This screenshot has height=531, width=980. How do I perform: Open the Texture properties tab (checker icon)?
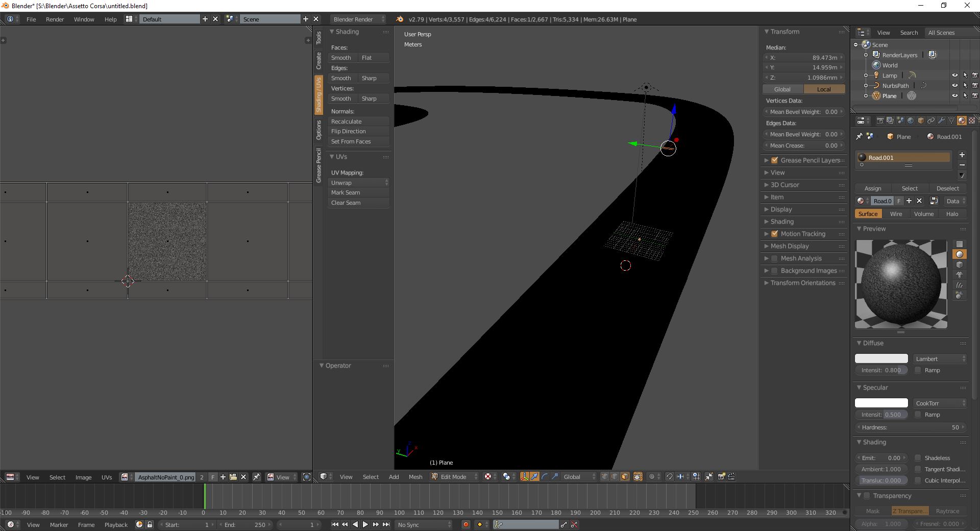tap(972, 121)
